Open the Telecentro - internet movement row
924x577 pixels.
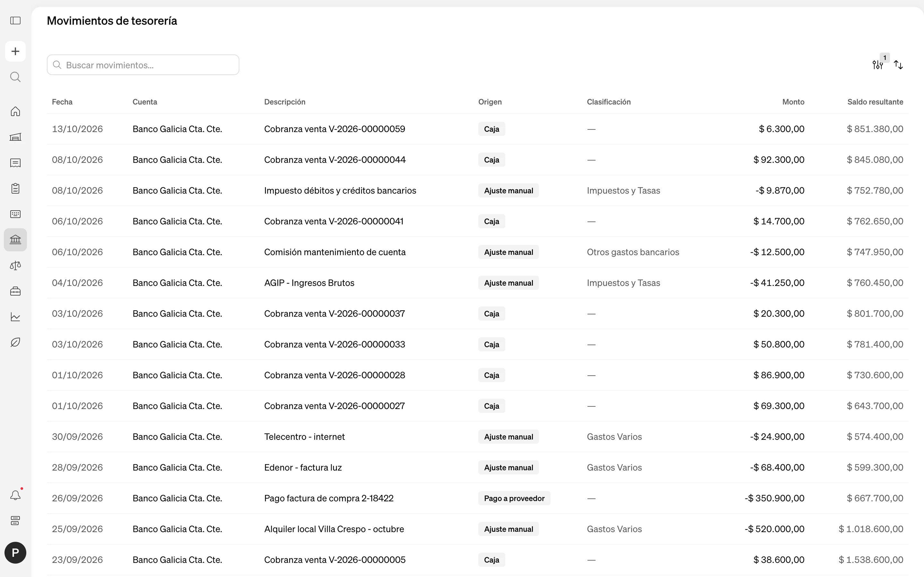(x=477, y=437)
